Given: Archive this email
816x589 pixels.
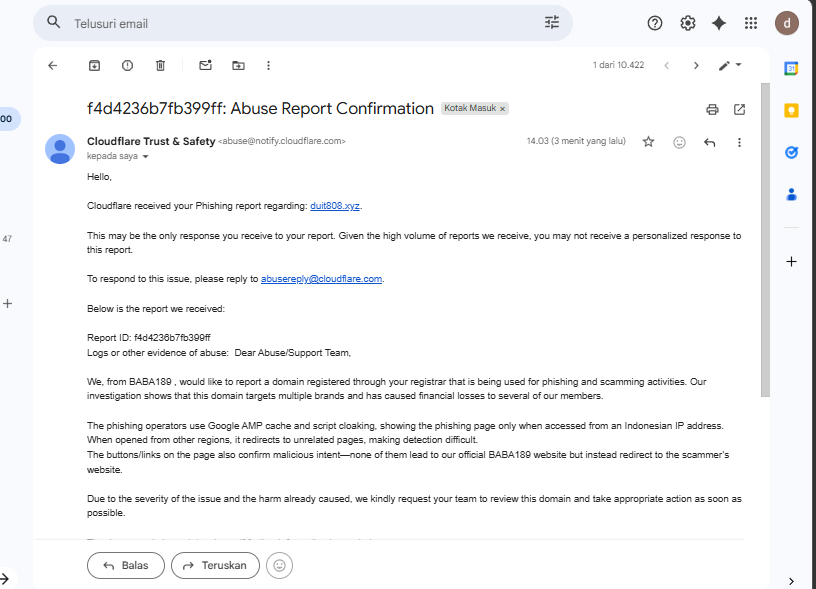Looking at the screenshot, I should (94, 66).
